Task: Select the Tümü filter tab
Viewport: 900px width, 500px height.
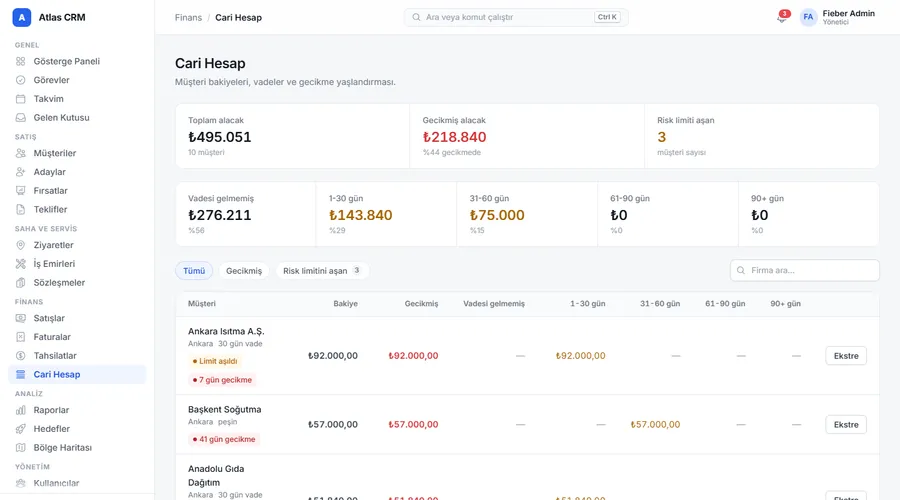Action: click(194, 271)
